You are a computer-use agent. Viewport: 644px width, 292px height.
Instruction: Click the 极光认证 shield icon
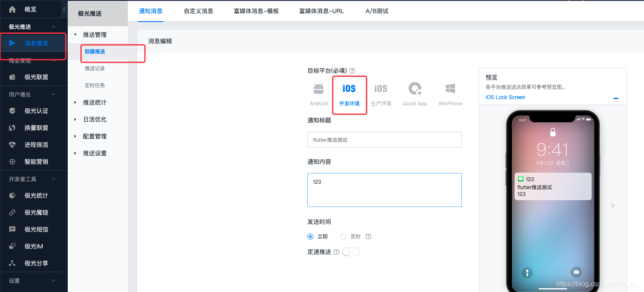click(12, 111)
